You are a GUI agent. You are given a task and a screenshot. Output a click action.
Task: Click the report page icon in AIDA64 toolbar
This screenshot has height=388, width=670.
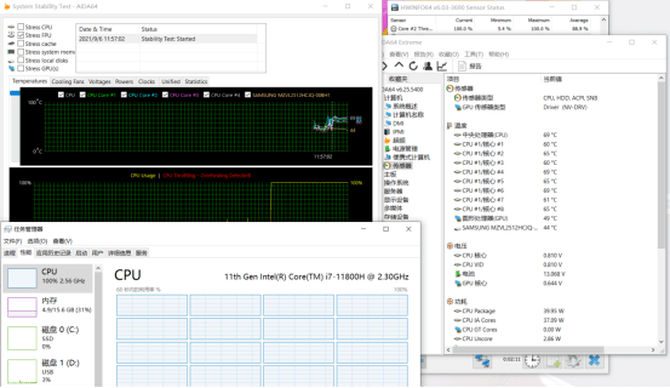pyautogui.click(x=462, y=66)
